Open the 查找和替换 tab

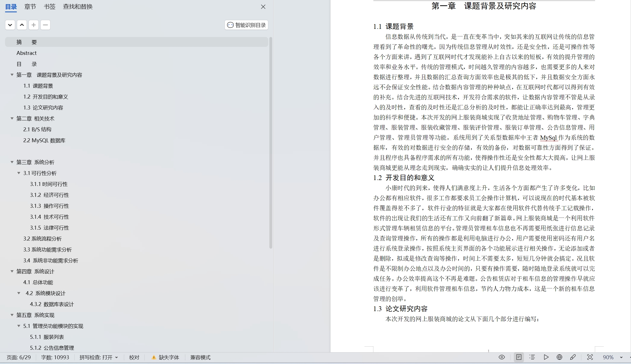point(78,6)
